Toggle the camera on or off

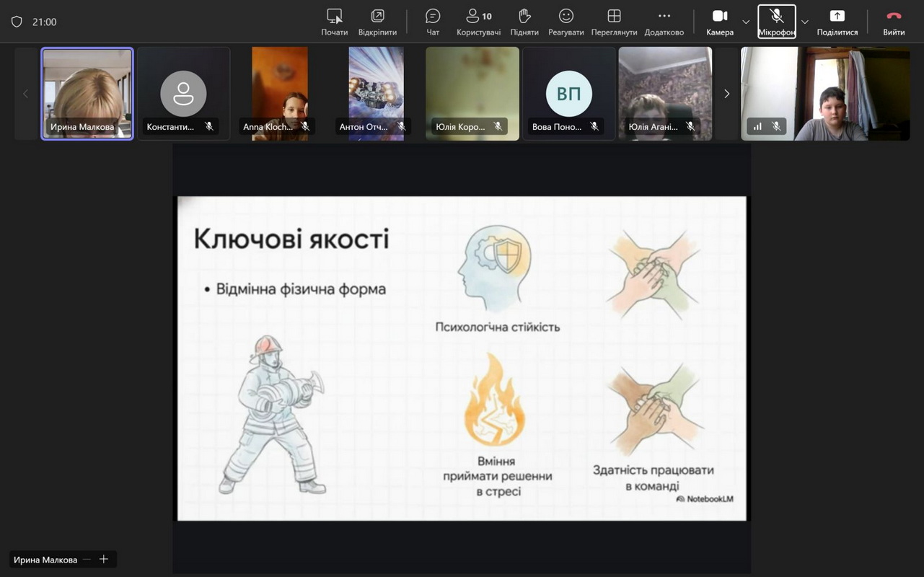click(719, 22)
